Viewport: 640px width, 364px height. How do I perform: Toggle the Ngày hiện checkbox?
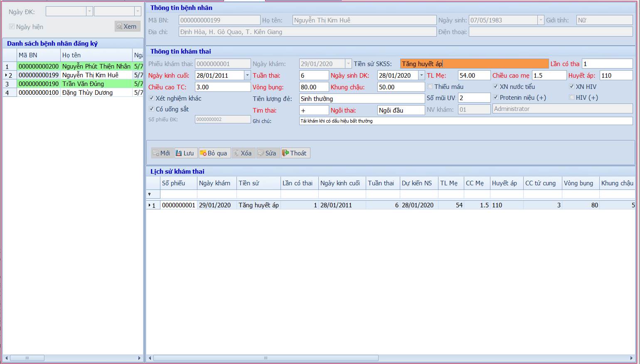point(12,27)
